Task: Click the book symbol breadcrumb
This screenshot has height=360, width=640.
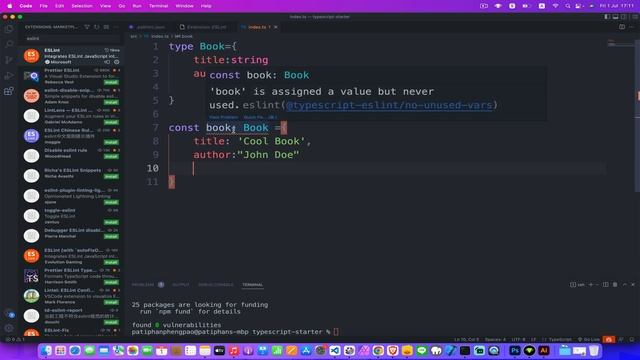Action: point(184,36)
